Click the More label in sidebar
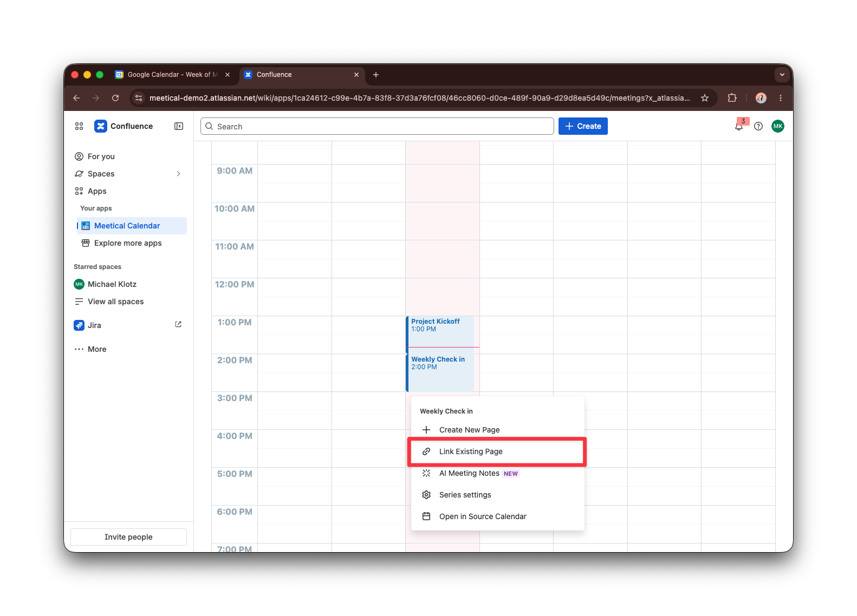Screen dimensions: 857x616 click(97, 349)
